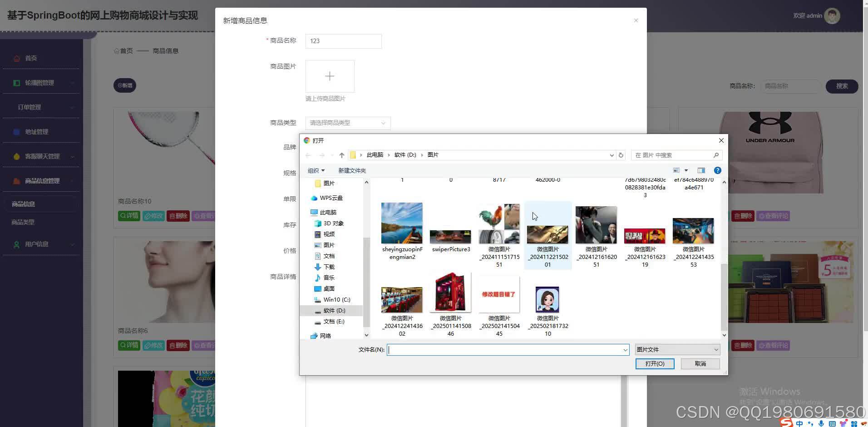Click the 搜索 button next to 商品名称
The image size is (868, 427).
tap(841, 86)
